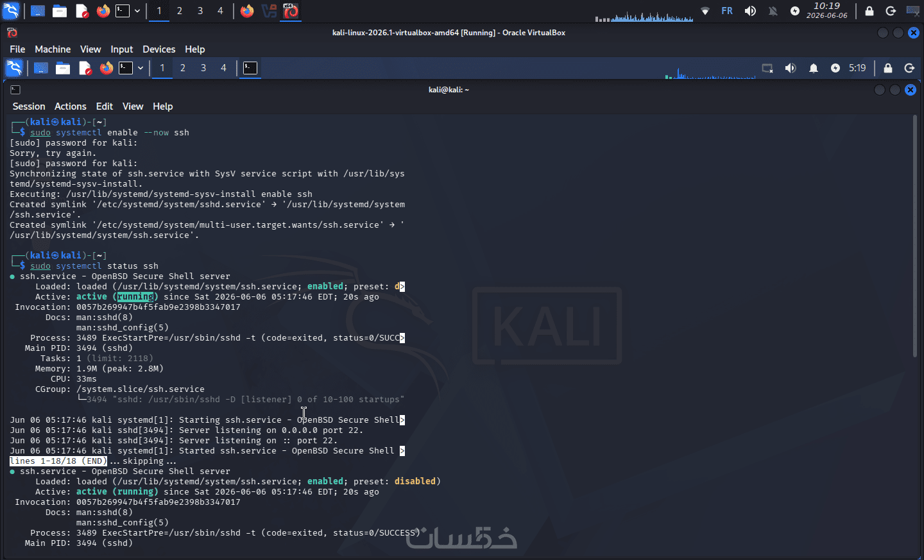Open the VirtualBox Machine menu

click(x=53, y=49)
